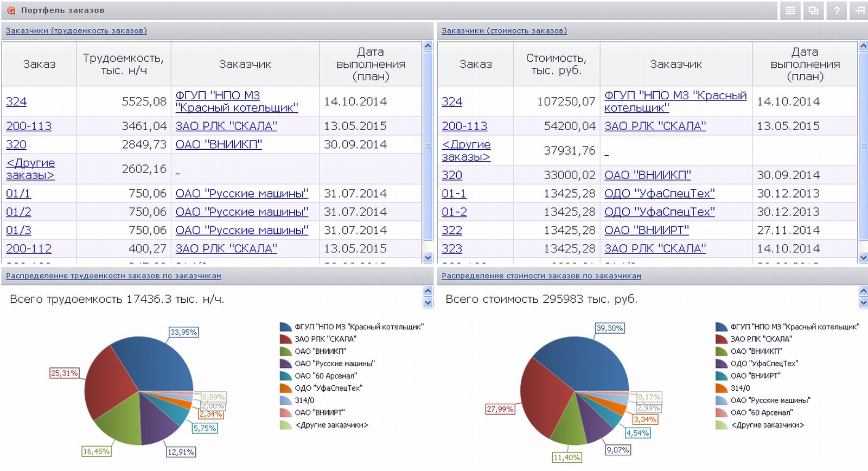Click <Другие заказчики> swatch in cost legend
Screen dimensions: 868x471
tap(722, 425)
